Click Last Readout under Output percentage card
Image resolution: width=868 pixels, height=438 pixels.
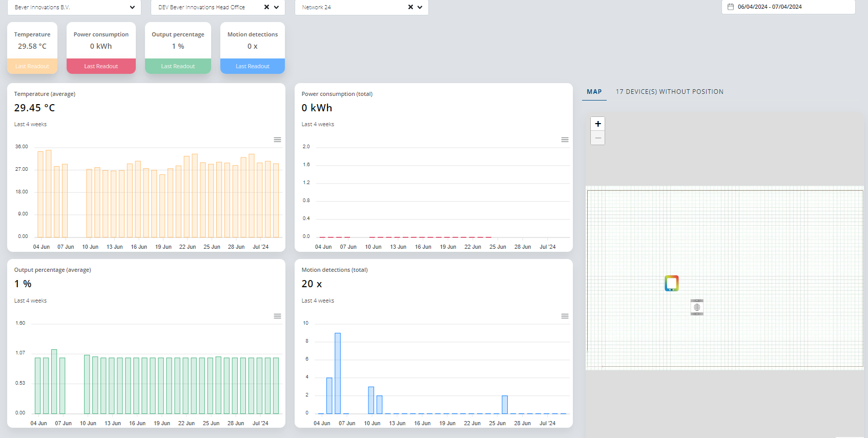178,66
